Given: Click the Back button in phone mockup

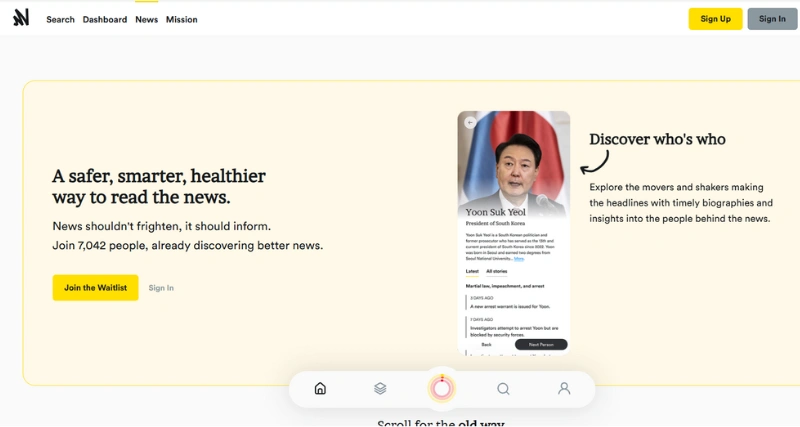Looking at the screenshot, I should [486, 345].
